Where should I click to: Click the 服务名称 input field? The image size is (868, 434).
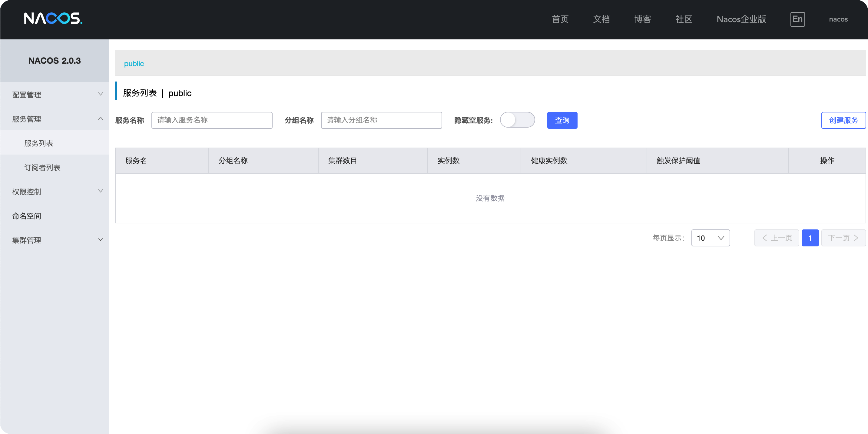(x=212, y=120)
